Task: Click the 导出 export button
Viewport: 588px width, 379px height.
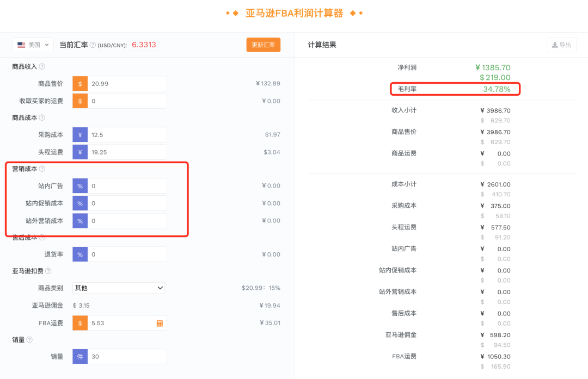Action: point(561,45)
